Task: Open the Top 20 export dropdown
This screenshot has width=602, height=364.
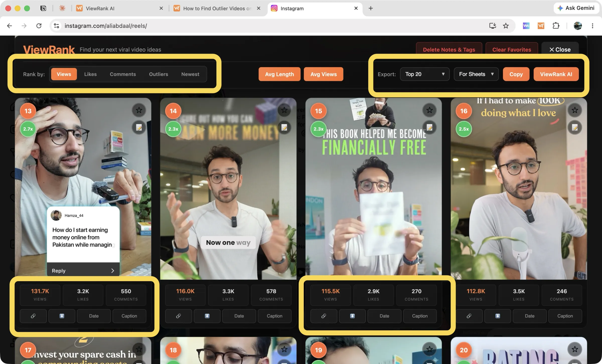Action: (425, 74)
